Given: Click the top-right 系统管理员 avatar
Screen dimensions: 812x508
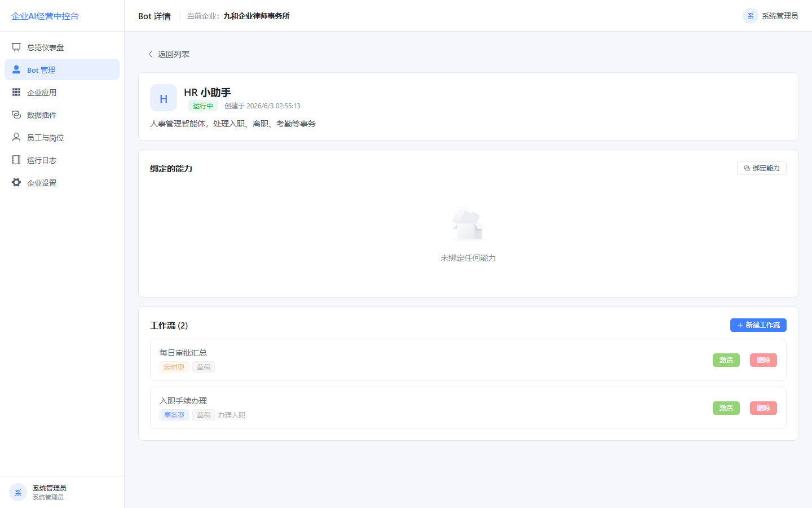Looking at the screenshot, I should [x=750, y=16].
